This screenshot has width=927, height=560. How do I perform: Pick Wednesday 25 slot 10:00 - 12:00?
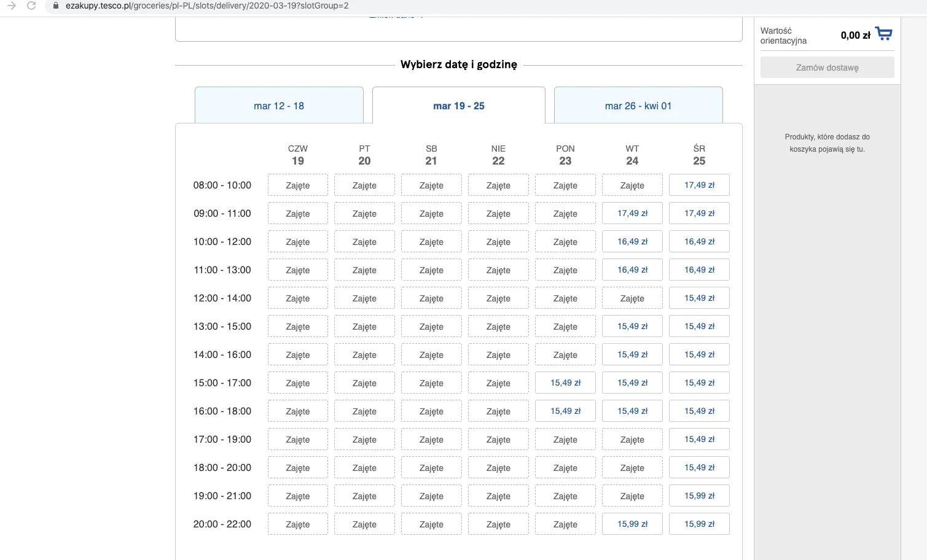699,241
